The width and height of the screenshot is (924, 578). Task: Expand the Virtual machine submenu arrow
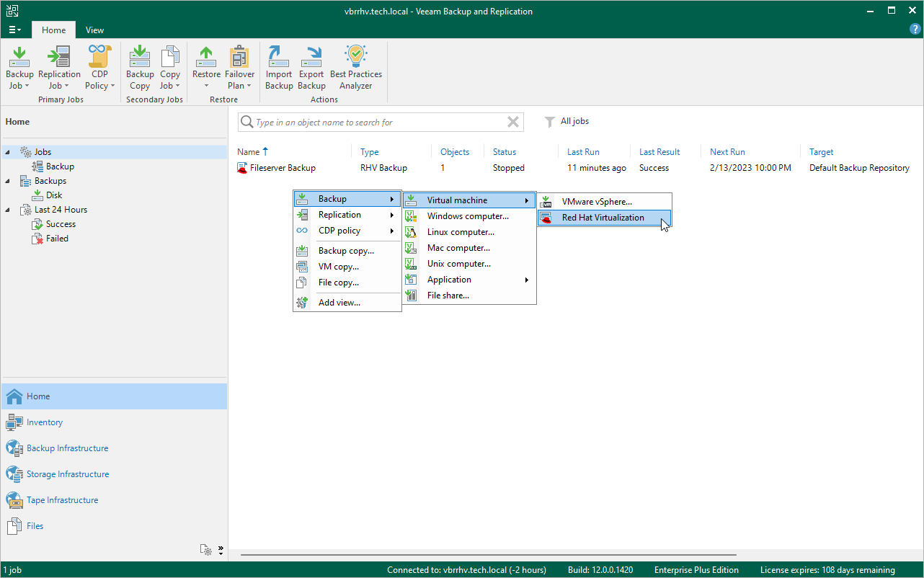point(527,200)
